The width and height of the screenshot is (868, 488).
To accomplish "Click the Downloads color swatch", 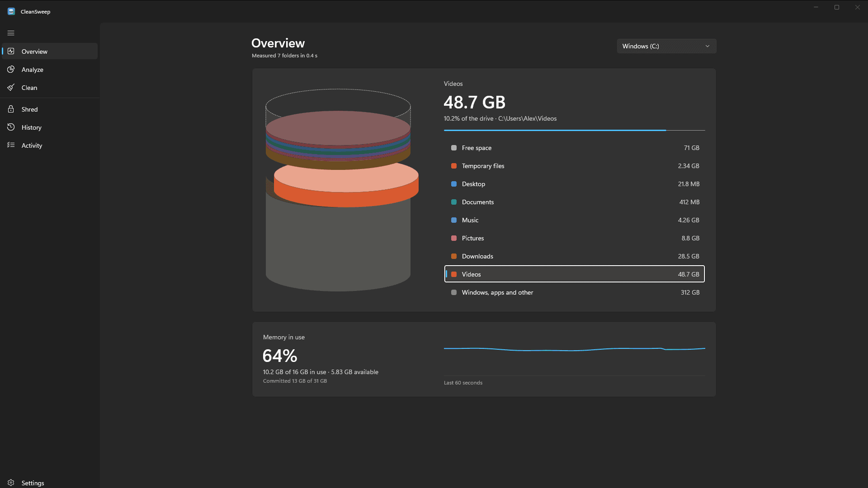I will 454,256.
